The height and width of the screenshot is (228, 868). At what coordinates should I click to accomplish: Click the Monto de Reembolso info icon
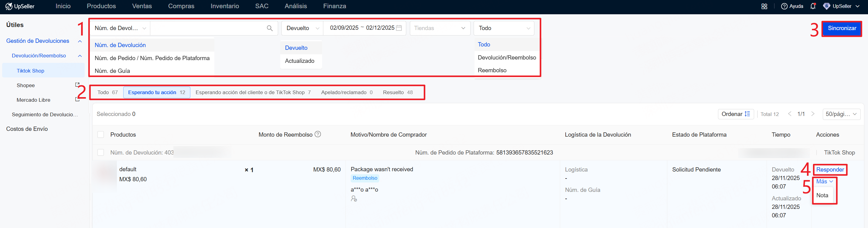pos(317,134)
